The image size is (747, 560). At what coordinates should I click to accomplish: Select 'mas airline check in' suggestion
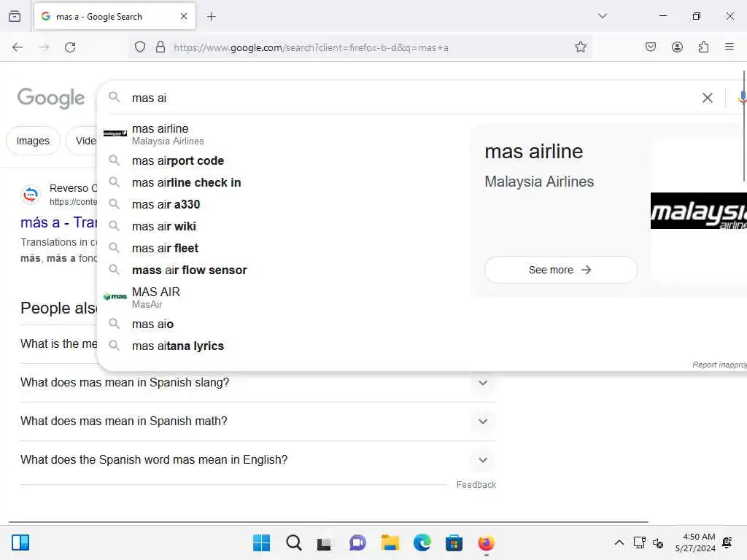click(284, 183)
